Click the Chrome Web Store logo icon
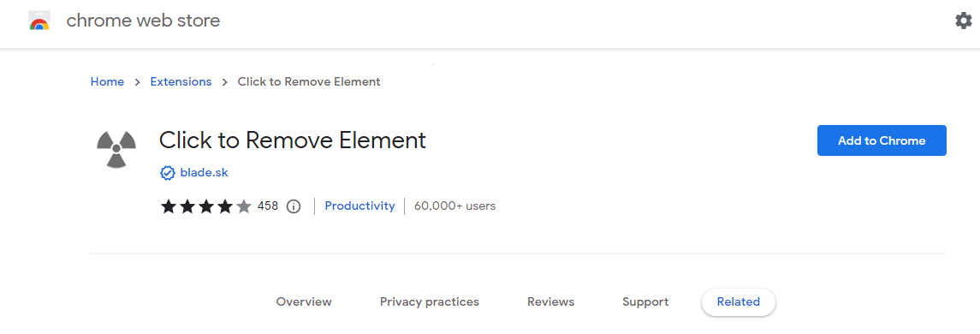The image size is (980, 334). (39, 21)
